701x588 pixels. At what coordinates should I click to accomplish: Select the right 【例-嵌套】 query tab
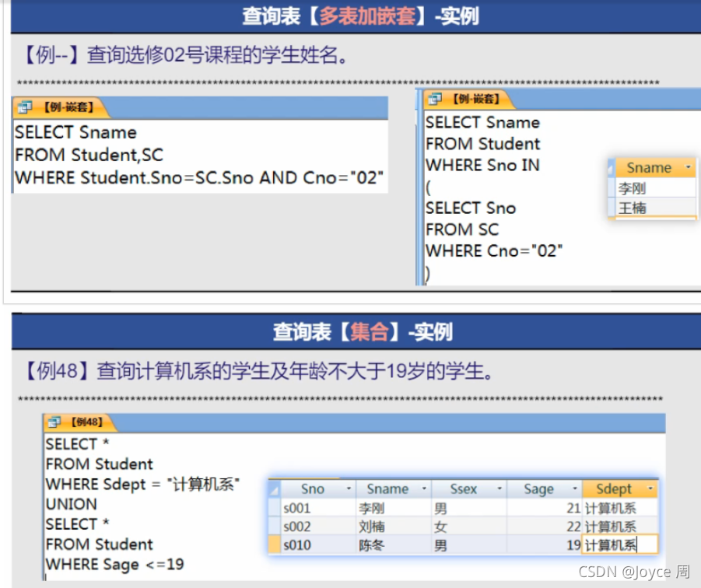[x=468, y=99]
